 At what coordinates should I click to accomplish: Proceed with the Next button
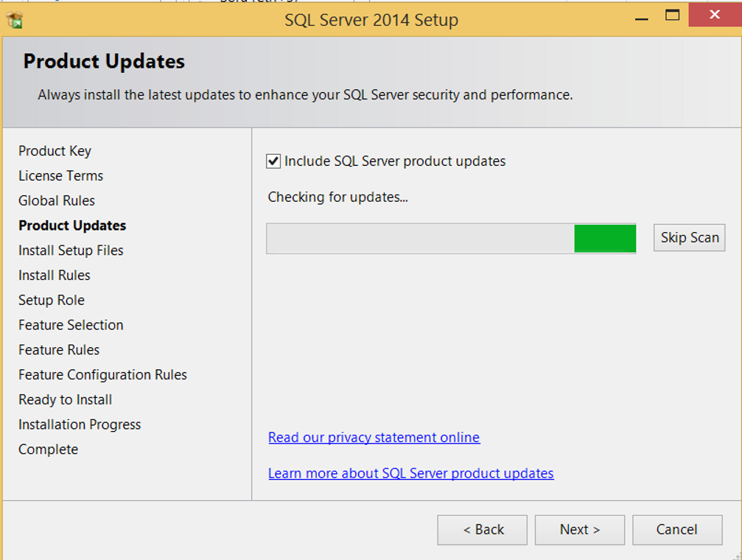(580, 530)
